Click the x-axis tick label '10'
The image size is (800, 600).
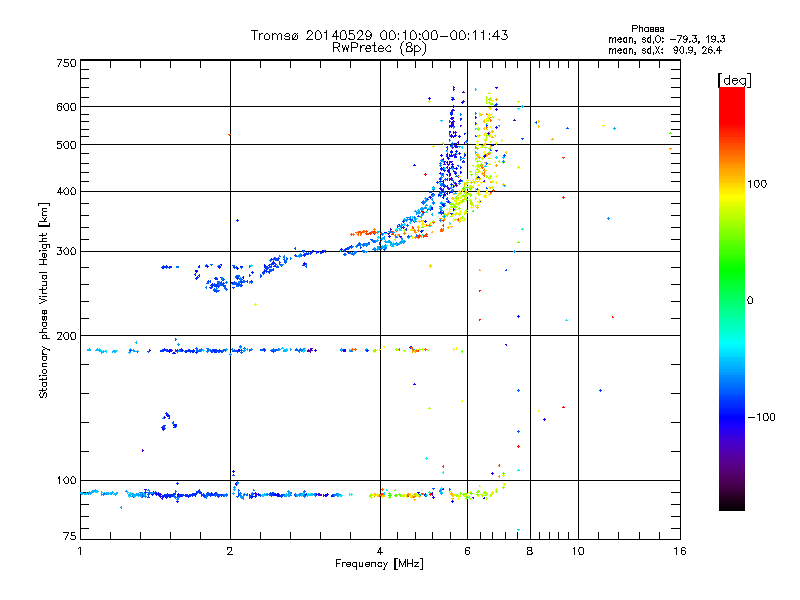(x=578, y=551)
